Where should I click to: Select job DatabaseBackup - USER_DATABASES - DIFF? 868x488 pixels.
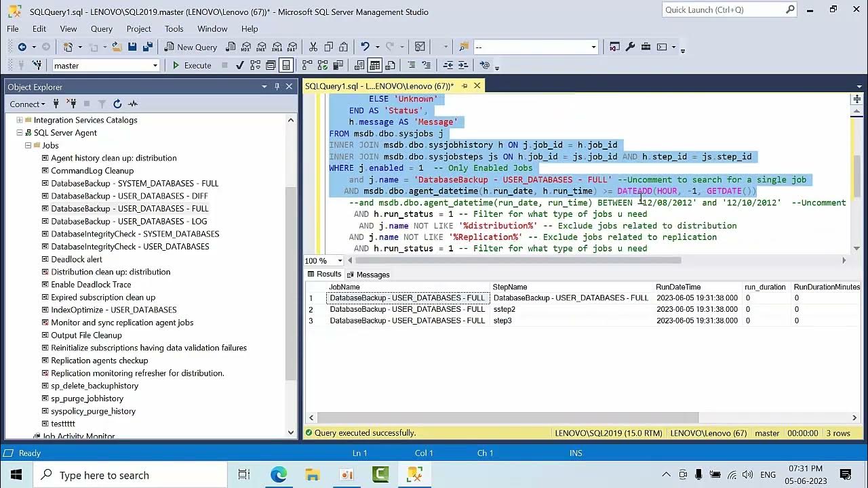[130, 196]
